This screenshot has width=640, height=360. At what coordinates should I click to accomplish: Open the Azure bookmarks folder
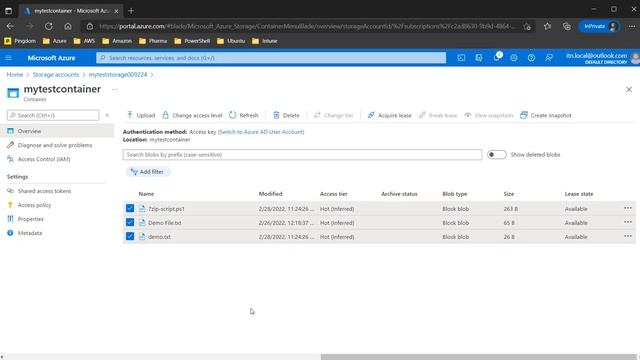click(x=55, y=41)
